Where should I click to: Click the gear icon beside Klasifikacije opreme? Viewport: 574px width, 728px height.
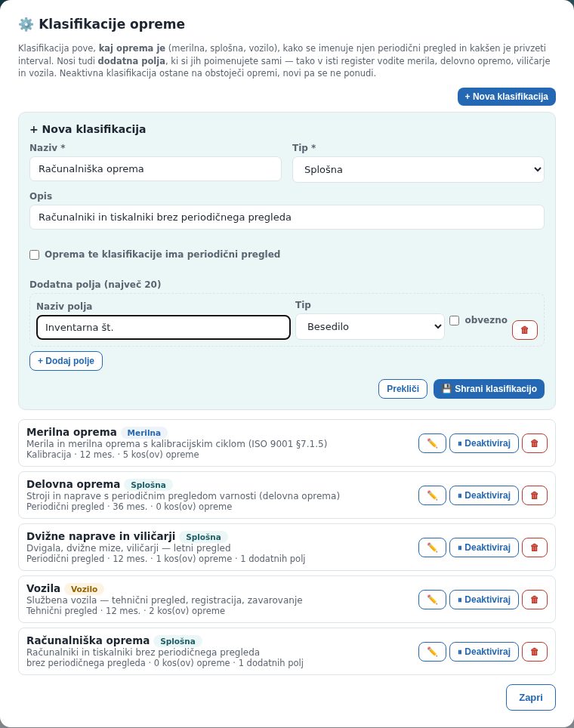click(x=26, y=24)
